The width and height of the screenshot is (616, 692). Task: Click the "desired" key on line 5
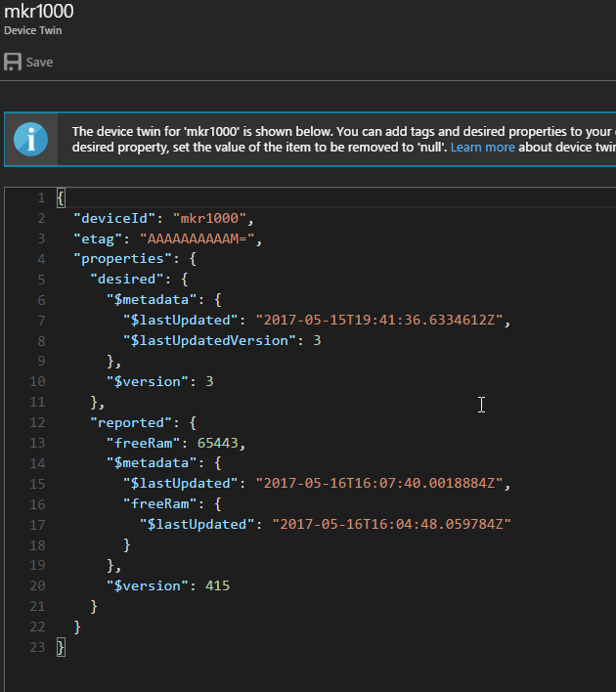pos(127,279)
